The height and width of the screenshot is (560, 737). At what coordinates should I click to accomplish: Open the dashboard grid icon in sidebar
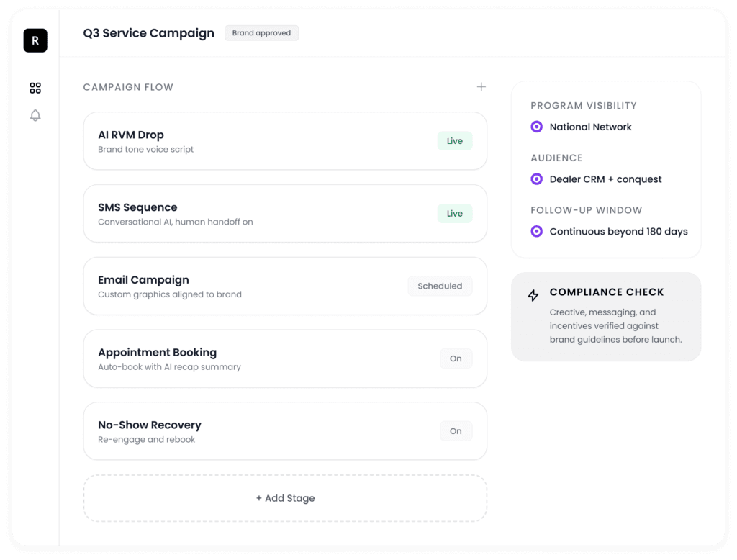click(35, 88)
